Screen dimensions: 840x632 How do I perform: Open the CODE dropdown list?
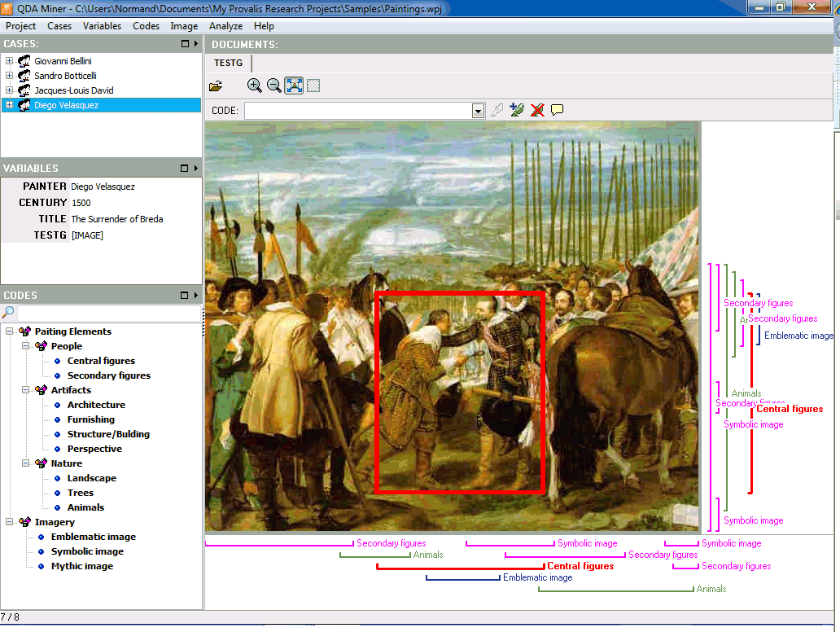[478, 111]
